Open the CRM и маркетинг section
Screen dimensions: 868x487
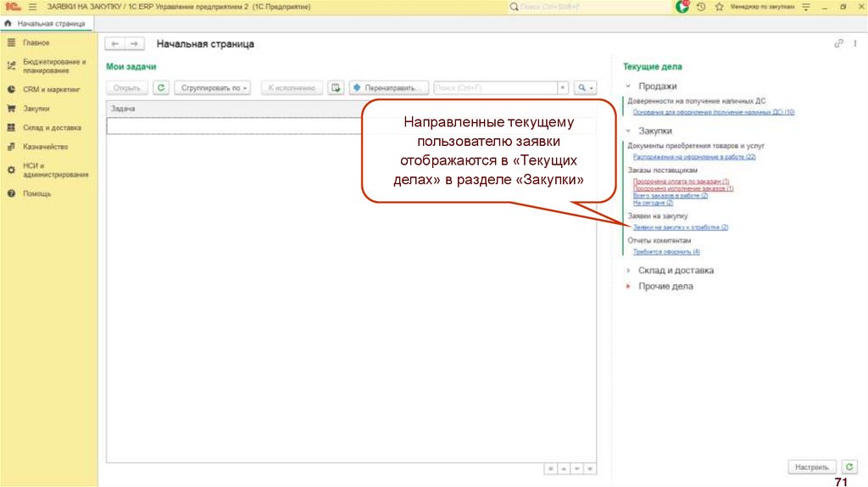point(52,89)
